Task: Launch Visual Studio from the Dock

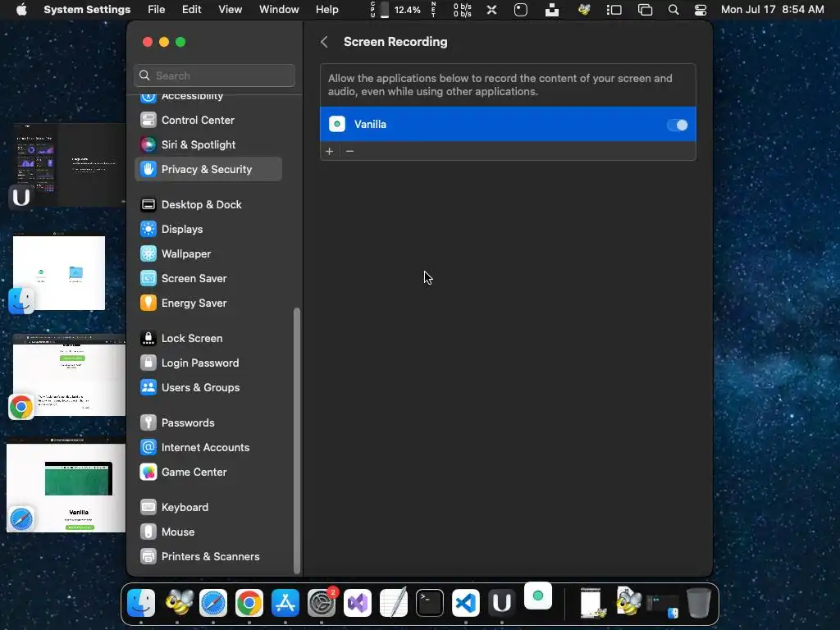Action: (x=358, y=603)
